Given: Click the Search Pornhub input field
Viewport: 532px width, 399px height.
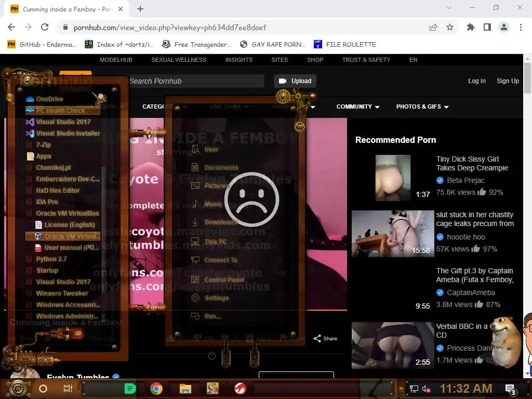Looking at the screenshot, I should click(196, 81).
